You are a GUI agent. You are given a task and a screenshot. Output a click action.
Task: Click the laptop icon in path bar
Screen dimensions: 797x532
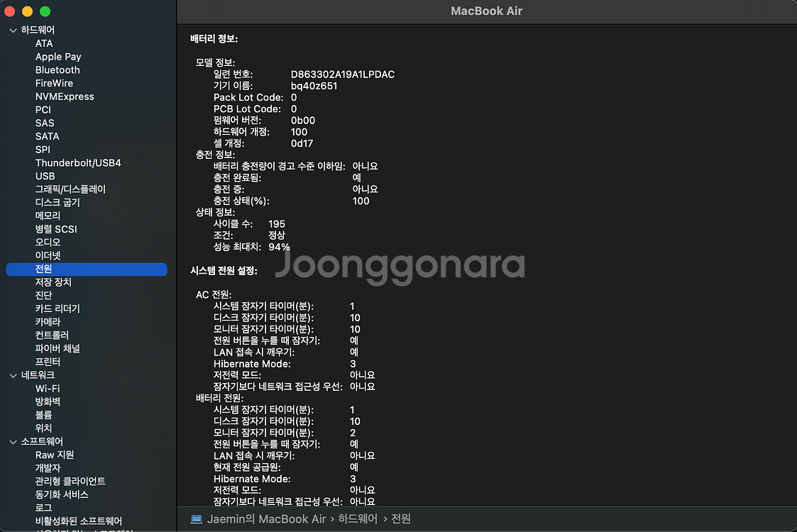click(x=196, y=519)
